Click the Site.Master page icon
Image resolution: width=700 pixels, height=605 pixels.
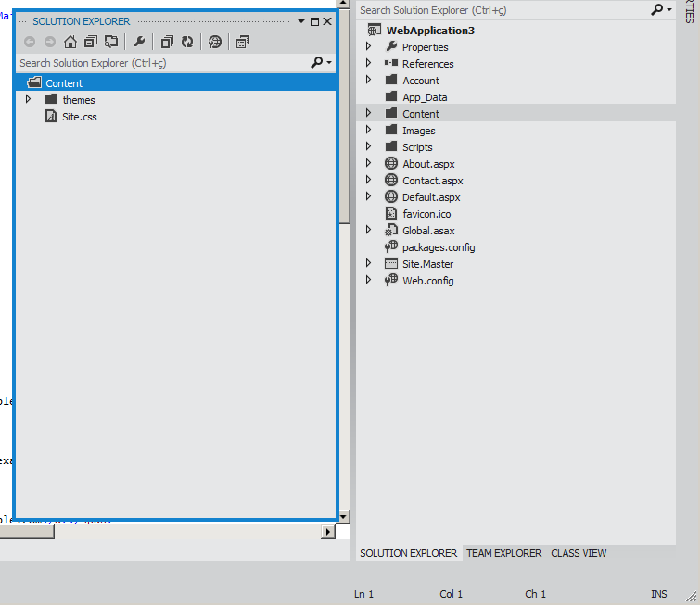point(391,264)
